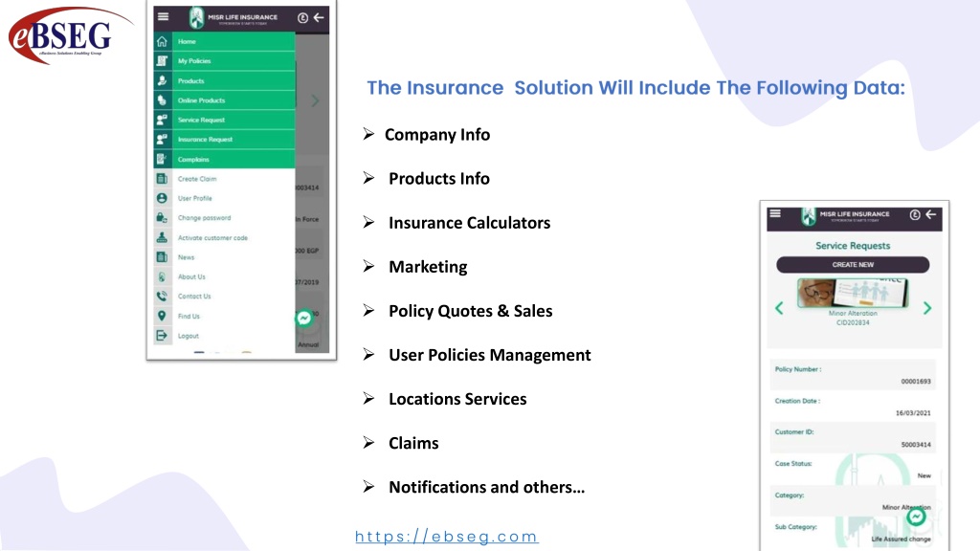The height and width of the screenshot is (551, 980).
Task: Click the person icon beside Service Request
Action: coord(162,120)
